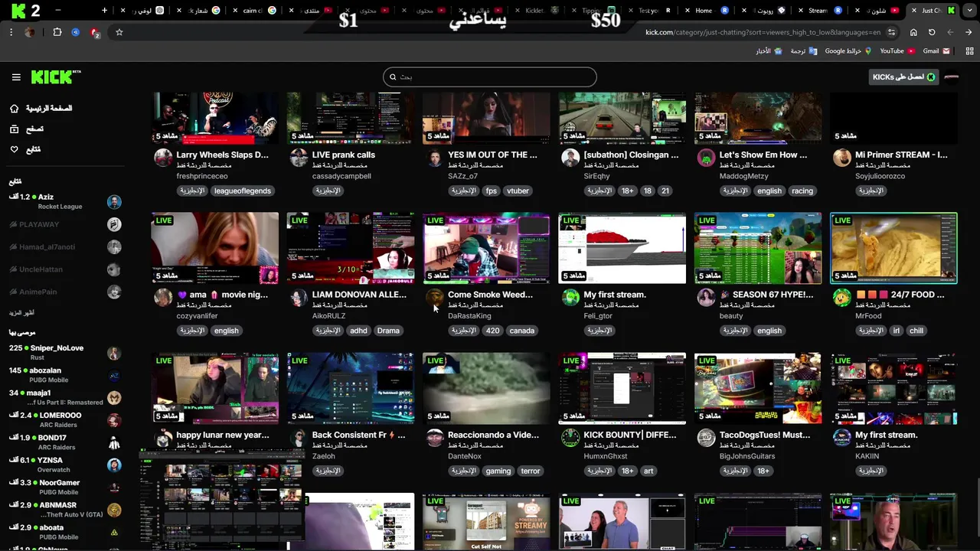Click Soyjulioorozco's channel avatar
Screen dimensions: 980x551
[x=842, y=158]
